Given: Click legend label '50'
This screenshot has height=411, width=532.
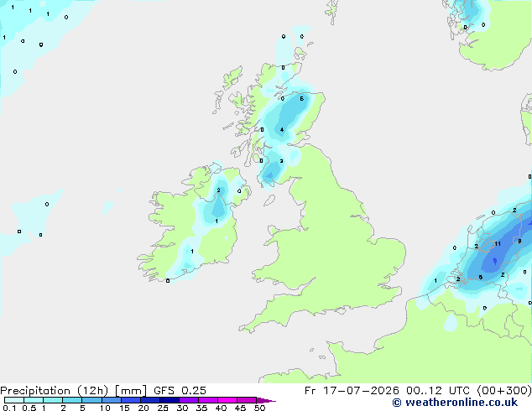Looking at the screenshot, I should (259, 408).
